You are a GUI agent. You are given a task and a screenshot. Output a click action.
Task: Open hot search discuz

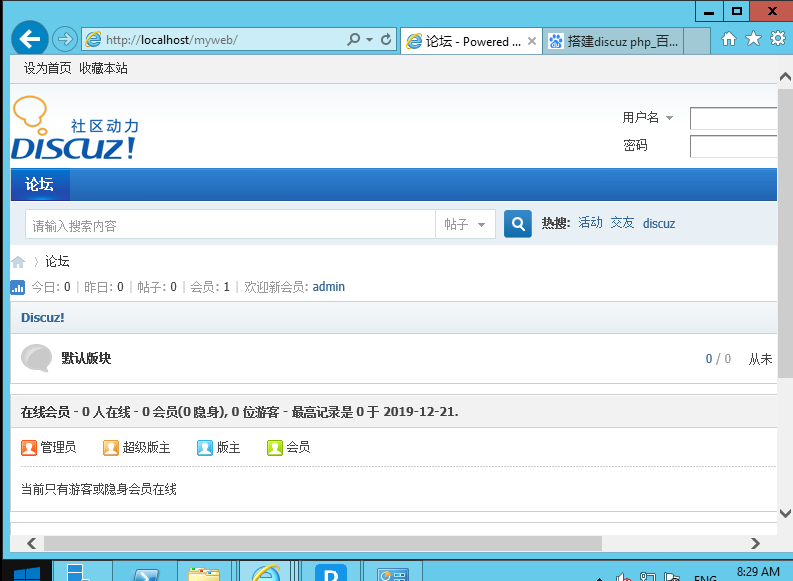[x=659, y=224]
